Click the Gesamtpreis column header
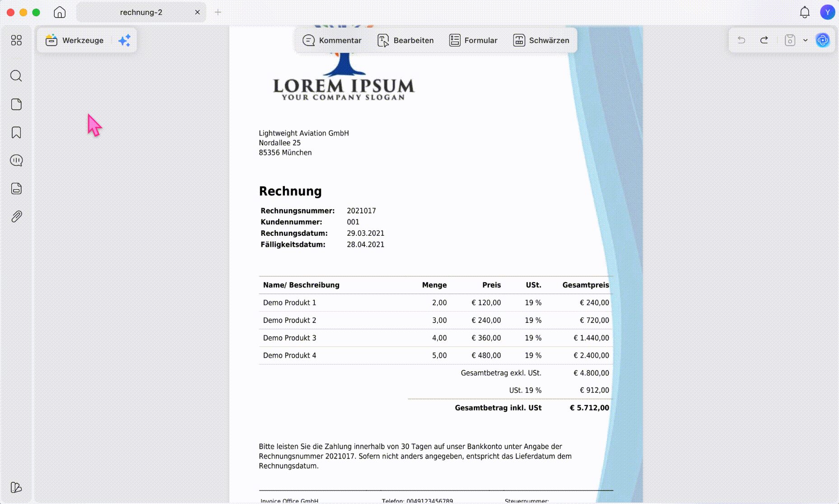 pos(586,285)
